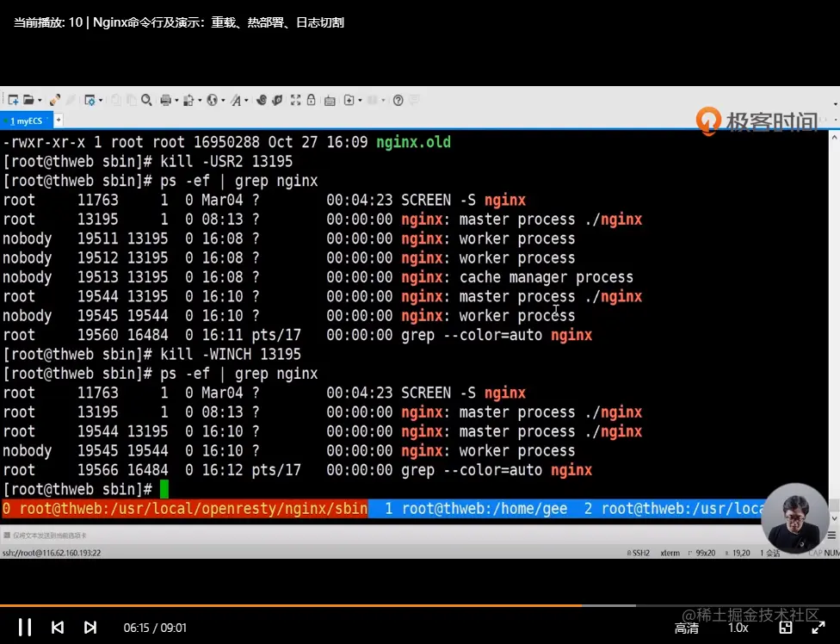The image size is (840, 644).
Task: Click the new-tab plus page icon in toolbar
Action: 349,100
